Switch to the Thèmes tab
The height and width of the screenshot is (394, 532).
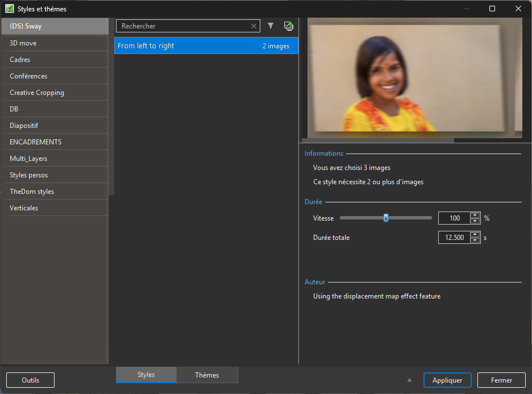(207, 375)
